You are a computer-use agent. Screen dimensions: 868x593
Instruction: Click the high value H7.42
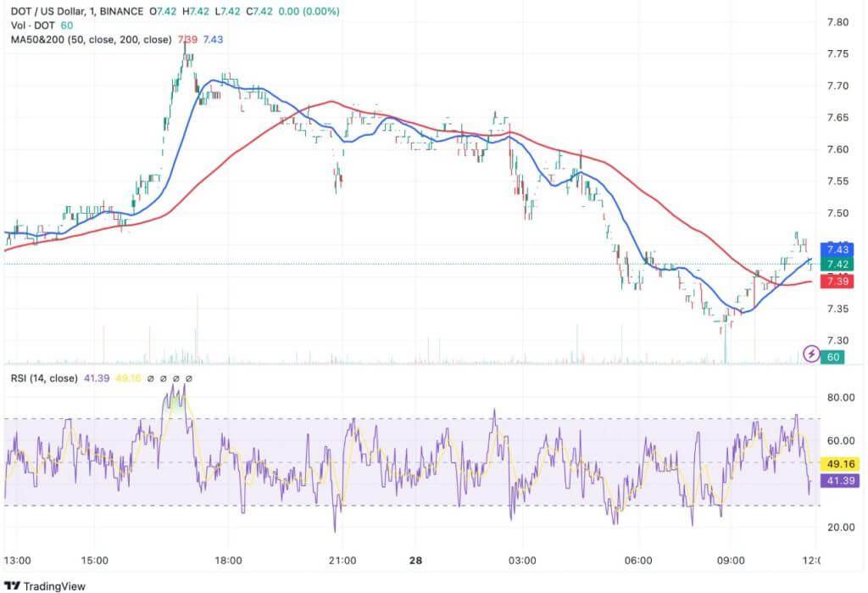(195, 11)
